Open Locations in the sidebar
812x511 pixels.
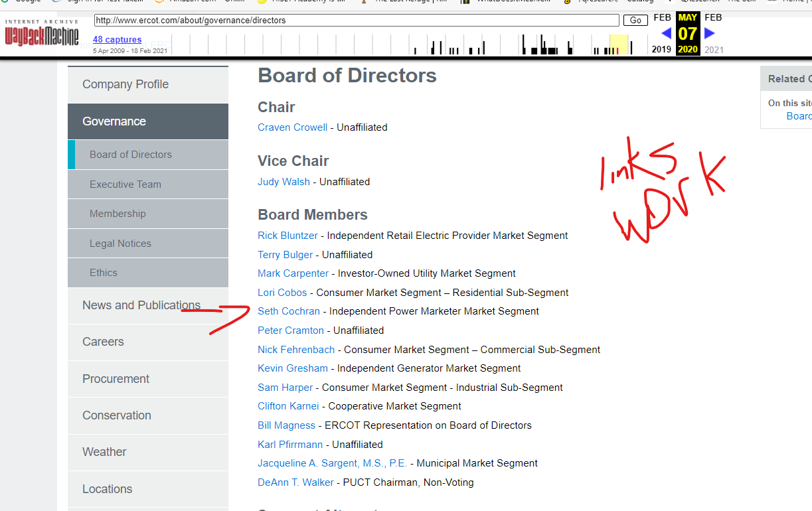point(148,489)
